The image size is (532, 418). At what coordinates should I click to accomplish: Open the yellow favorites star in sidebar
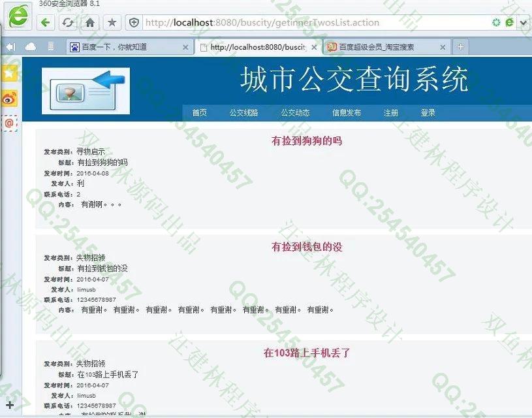tap(9, 73)
